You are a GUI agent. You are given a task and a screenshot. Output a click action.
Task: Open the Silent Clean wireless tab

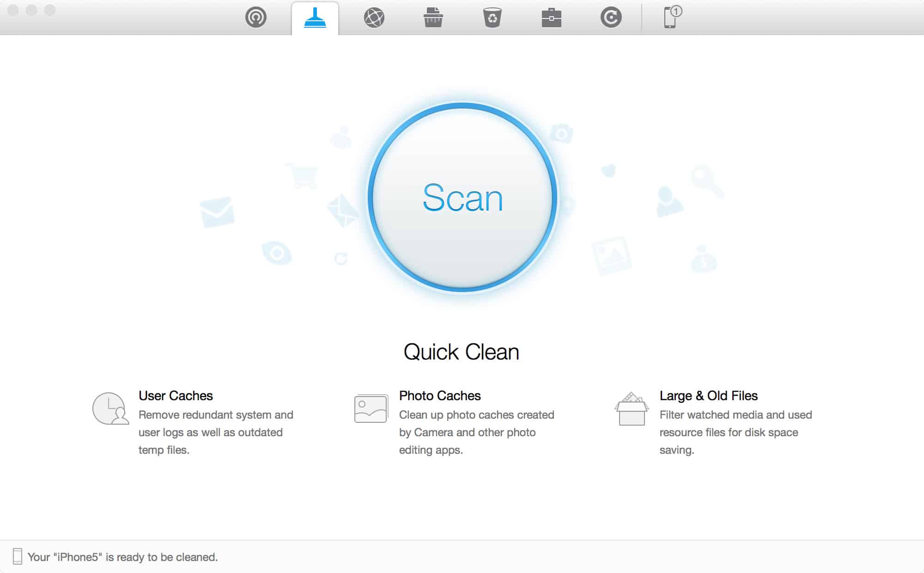(256, 18)
